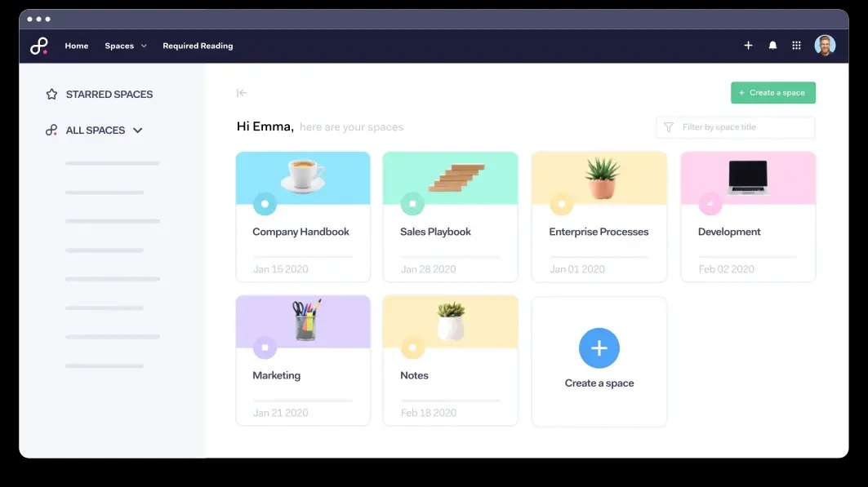This screenshot has width=868, height=487.
Task: Open the Enterprise Processes space
Action: coord(599,232)
